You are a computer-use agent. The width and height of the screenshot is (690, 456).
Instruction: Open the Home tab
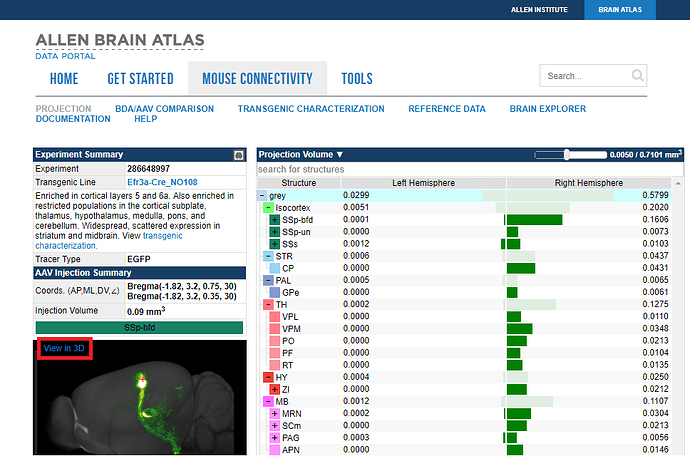(64, 78)
